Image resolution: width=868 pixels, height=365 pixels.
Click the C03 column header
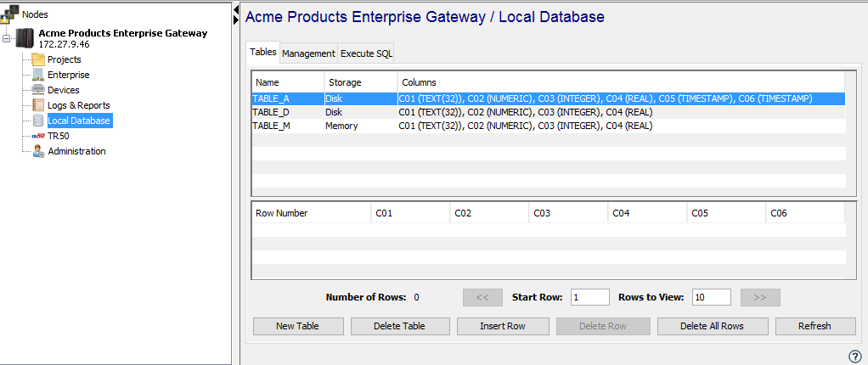coord(568,213)
